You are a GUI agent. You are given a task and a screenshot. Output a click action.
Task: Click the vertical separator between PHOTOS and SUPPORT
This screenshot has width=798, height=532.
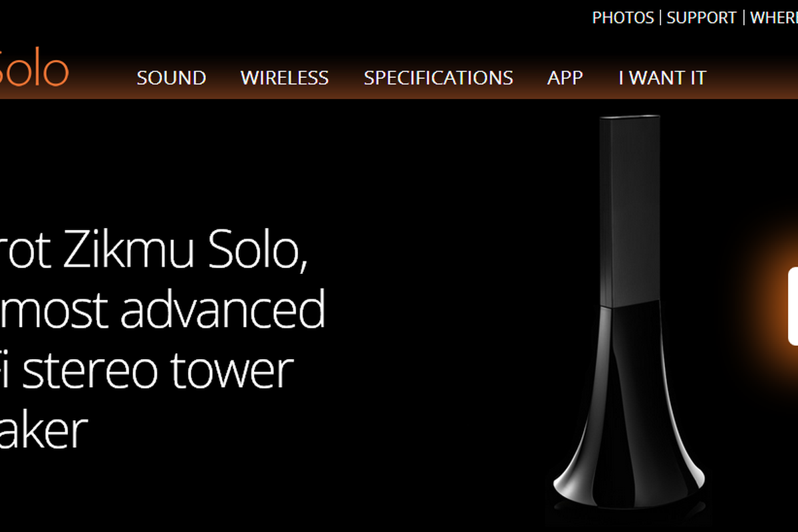coord(660,18)
